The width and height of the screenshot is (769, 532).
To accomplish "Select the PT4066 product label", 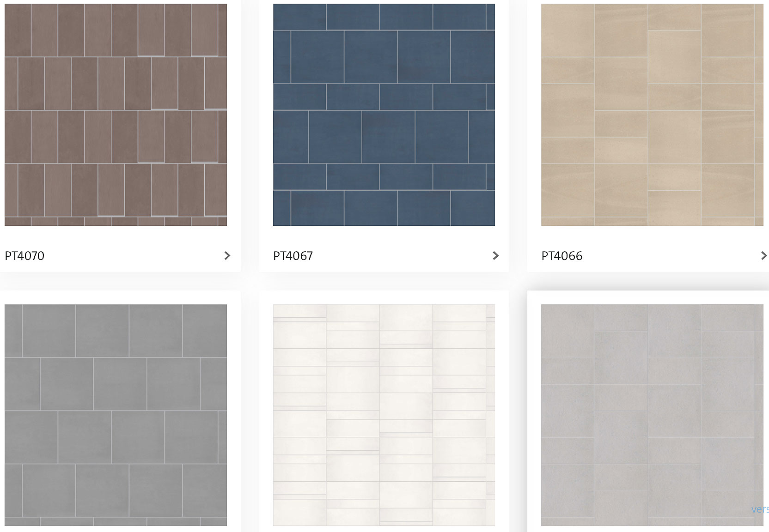I will 562,256.
